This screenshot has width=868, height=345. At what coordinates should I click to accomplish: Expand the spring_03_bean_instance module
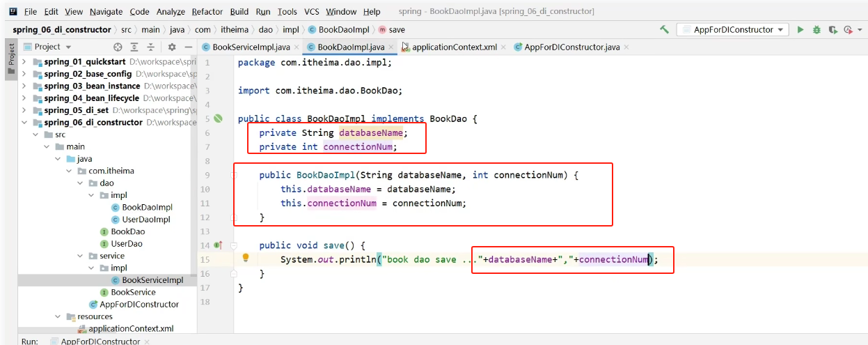(24, 86)
